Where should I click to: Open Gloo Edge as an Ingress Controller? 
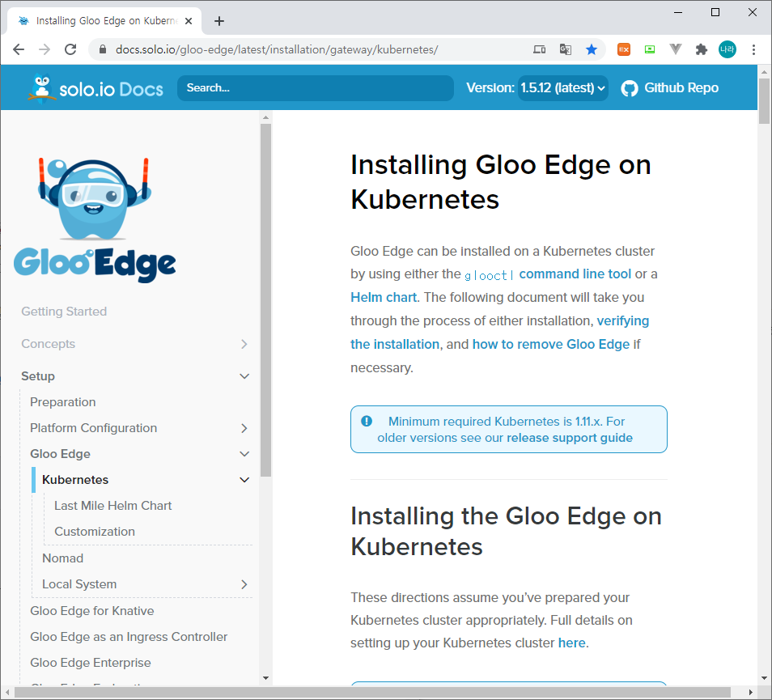tap(129, 637)
